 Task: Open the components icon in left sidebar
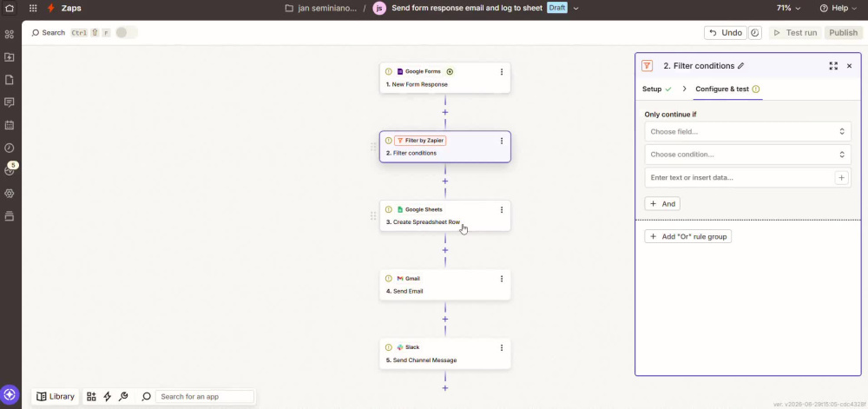click(9, 35)
